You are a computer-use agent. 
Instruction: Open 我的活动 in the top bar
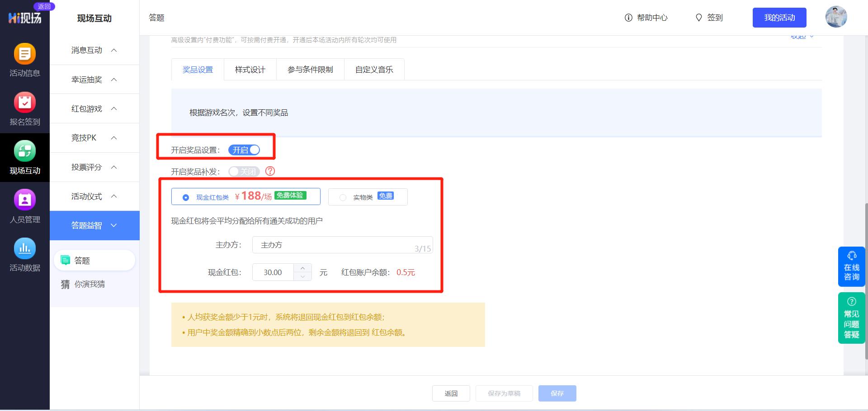(779, 18)
